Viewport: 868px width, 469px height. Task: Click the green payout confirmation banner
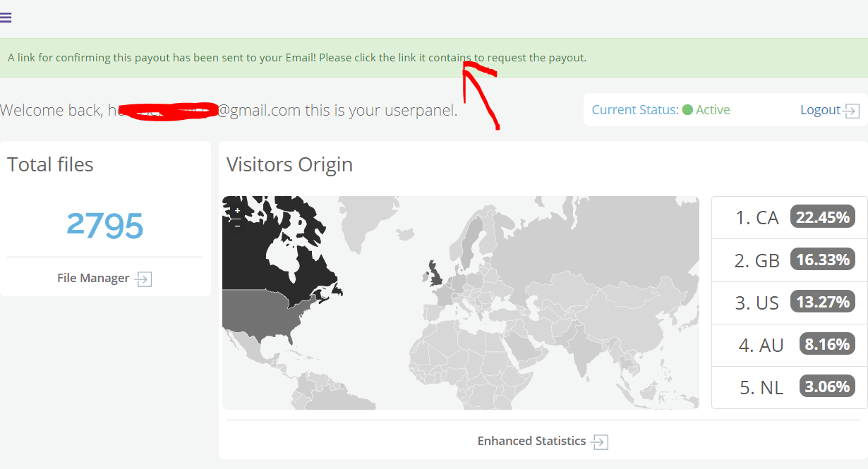point(296,58)
